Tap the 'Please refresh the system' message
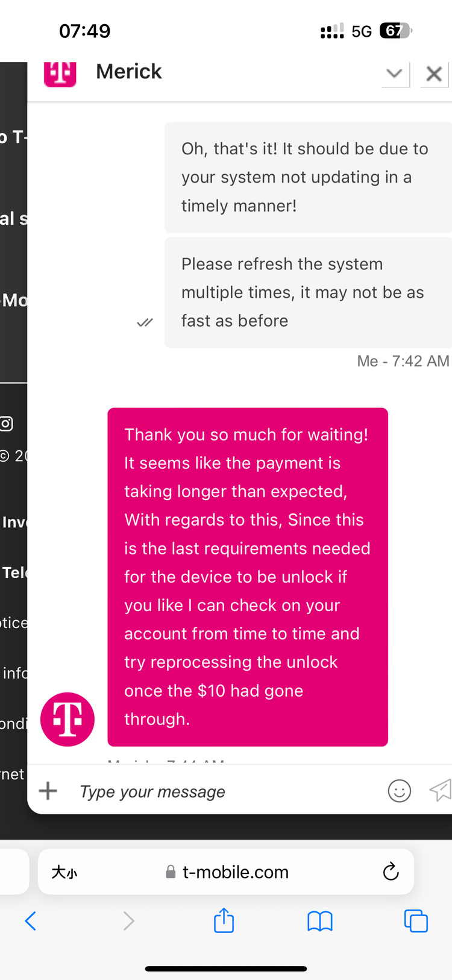452x980 pixels. coord(308,292)
